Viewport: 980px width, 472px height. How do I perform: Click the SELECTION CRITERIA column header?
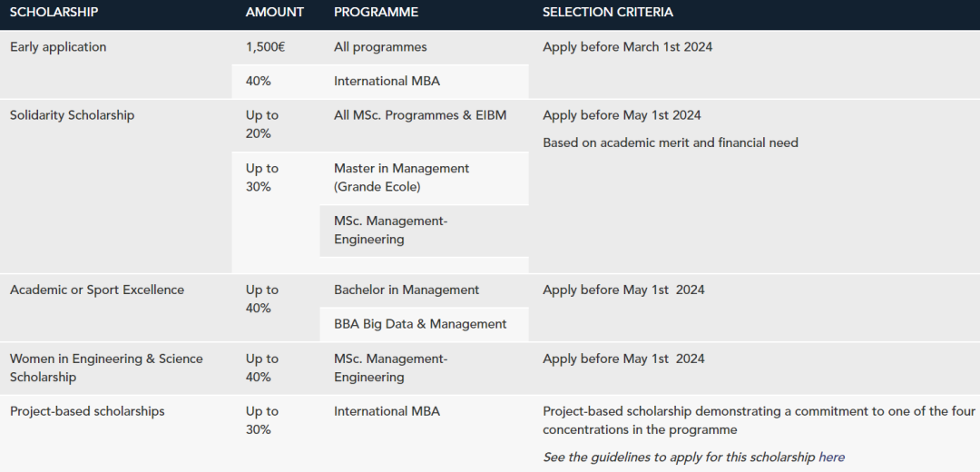[x=607, y=12]
